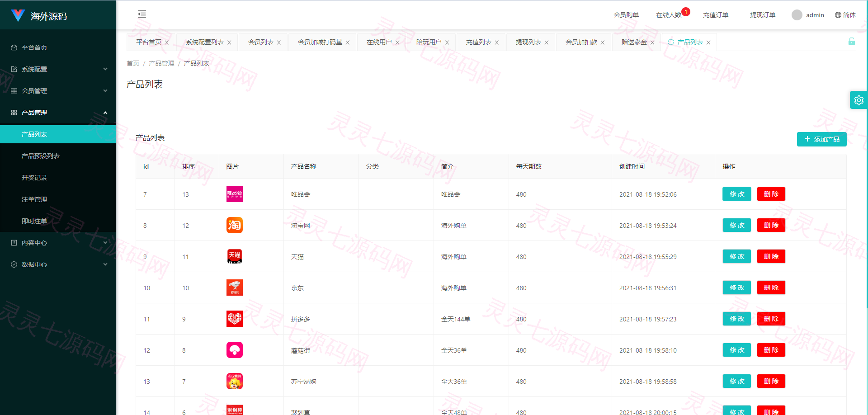Open 产品预设列表 in the sidebar
868x415 pixels.
click(x=58, y=156)
